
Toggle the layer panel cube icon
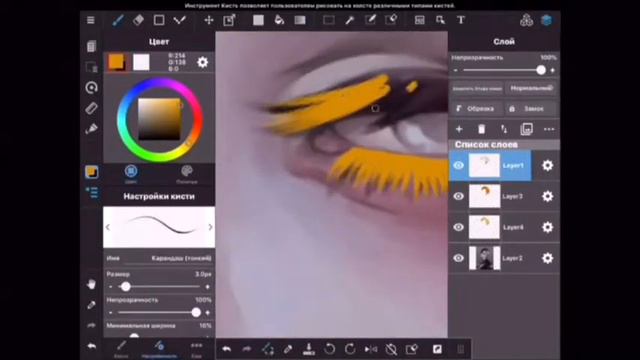point(547,20)
